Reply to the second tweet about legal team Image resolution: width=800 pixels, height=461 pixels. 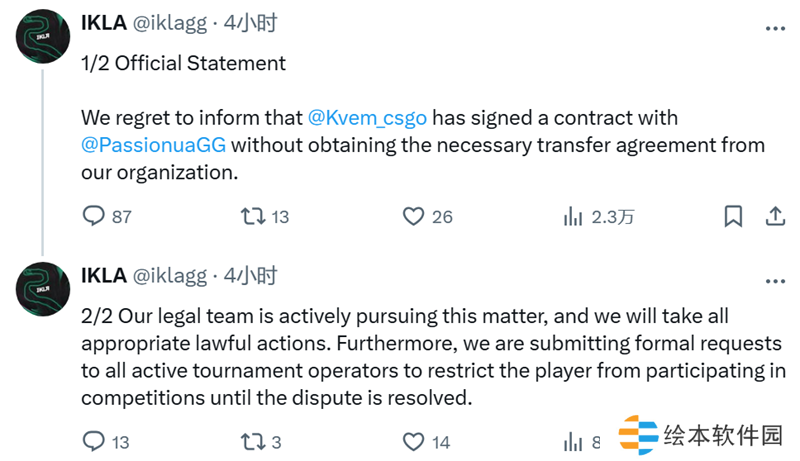pos(93,441)
